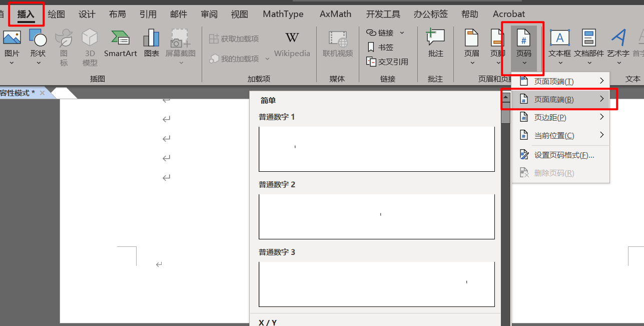Open 我的加载项 add-ins list

click(x=235, y=59)
